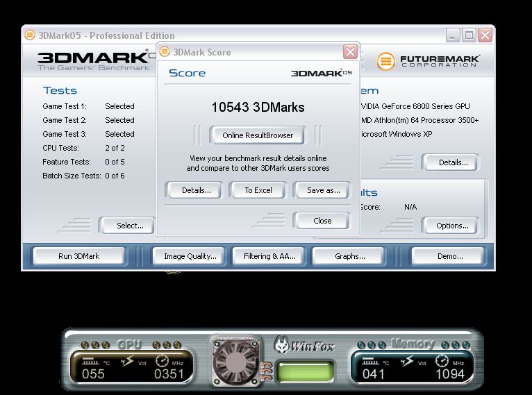Open Filtering & AA... settings
532x395 pixels.
pos(269,256)
